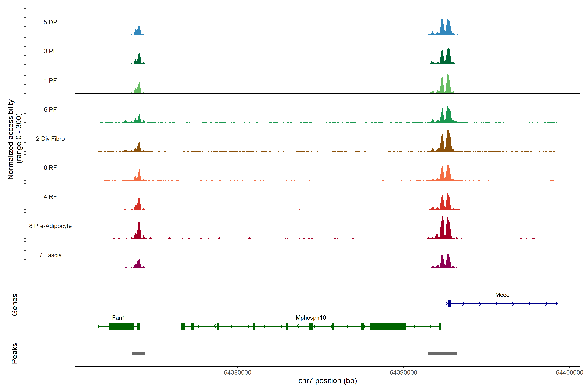Click the Genes panel label
588x392 pixels.
tap(15, 305)
